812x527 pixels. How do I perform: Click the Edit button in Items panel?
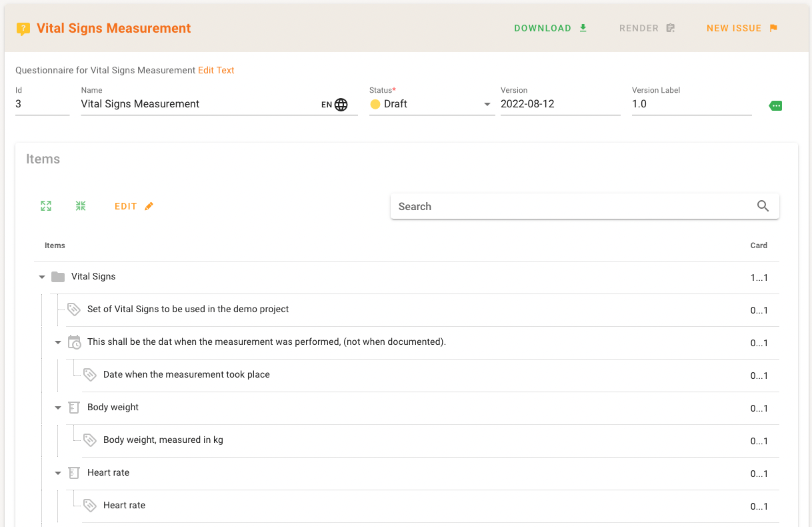[134, 206]
